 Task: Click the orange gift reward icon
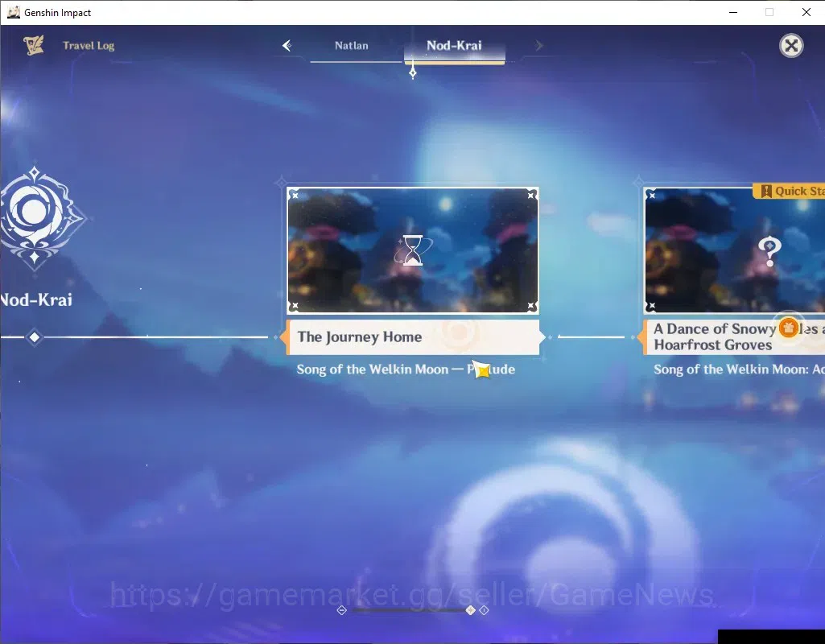tap(788, 328)
